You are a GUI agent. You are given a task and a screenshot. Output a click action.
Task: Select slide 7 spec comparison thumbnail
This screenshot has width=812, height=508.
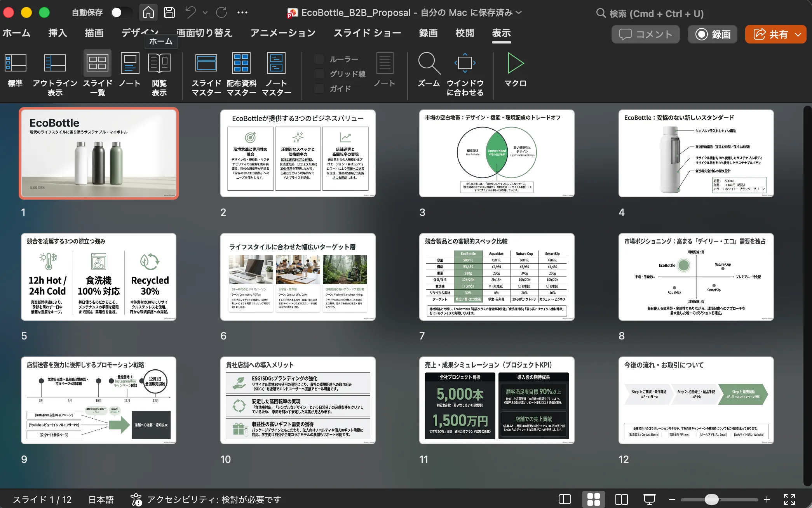[497, 277]
